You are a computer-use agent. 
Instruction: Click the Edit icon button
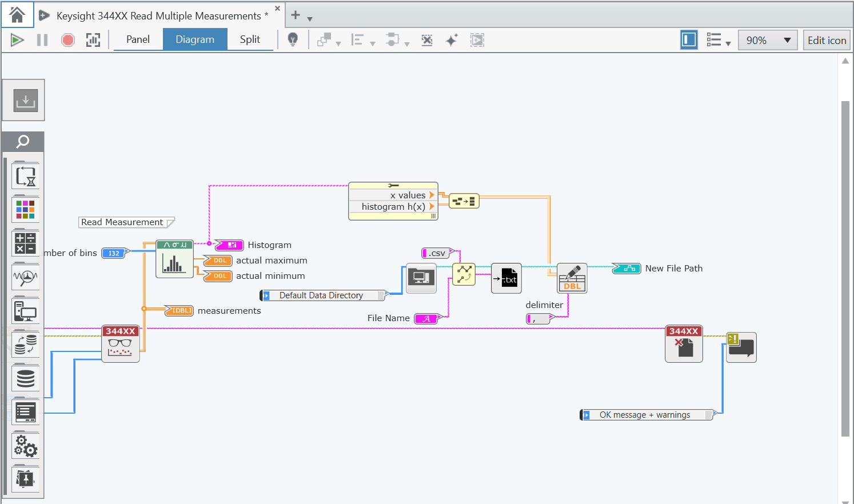(827, 40)
